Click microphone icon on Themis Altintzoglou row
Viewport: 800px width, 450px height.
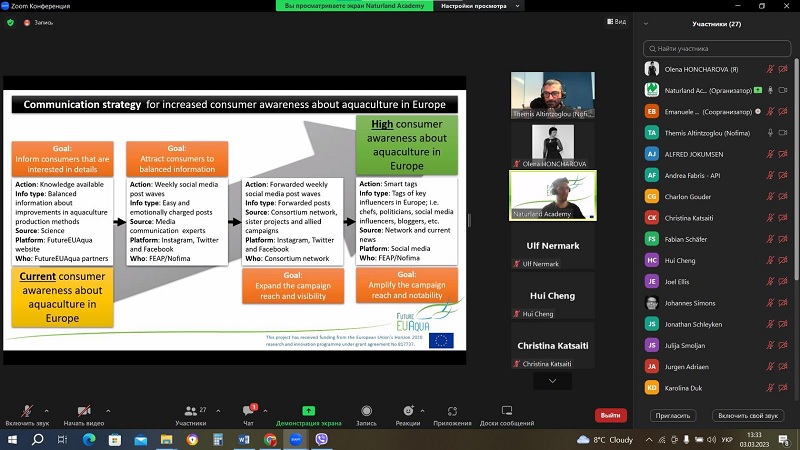coord(770,133)
